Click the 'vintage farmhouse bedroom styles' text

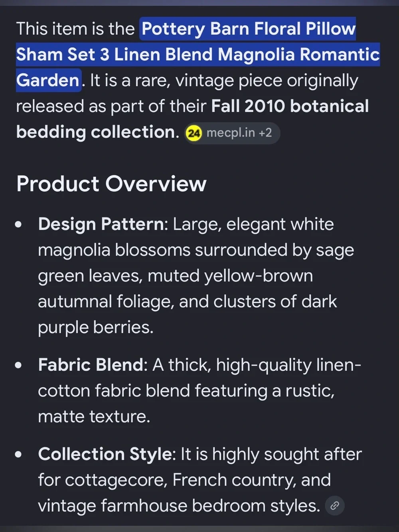179,506
